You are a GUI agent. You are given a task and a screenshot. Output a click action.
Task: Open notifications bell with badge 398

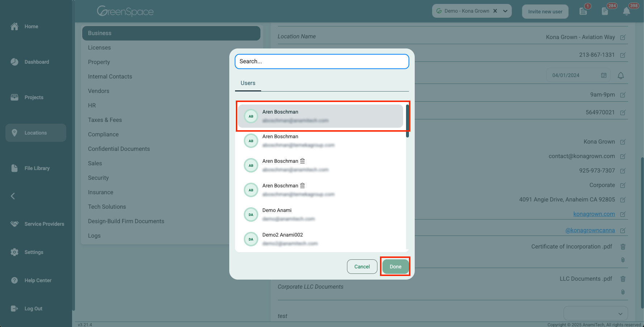627,11
